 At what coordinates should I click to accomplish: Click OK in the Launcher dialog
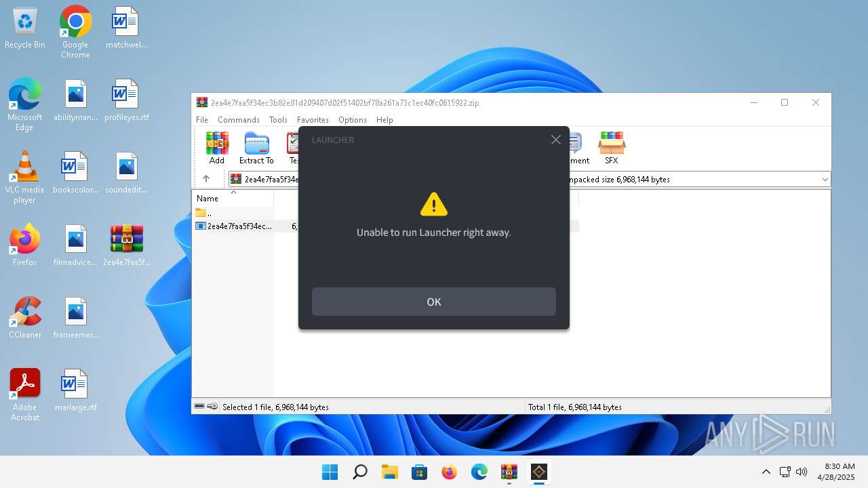click(x=434, y=302)
